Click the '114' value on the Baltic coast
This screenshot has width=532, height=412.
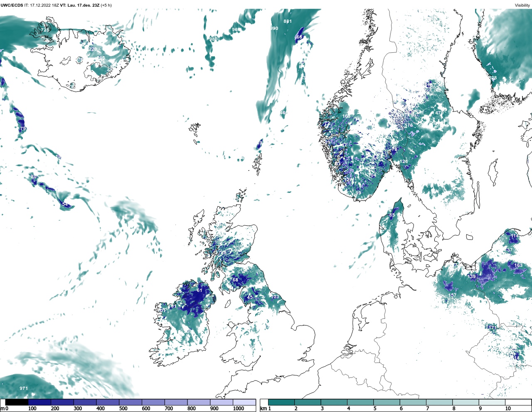pos(515,236)
